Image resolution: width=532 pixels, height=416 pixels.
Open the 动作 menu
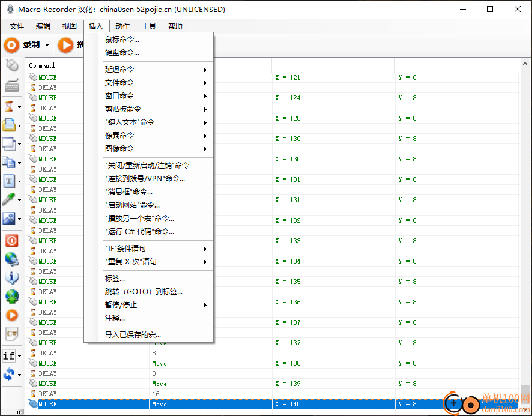point(122,26)
